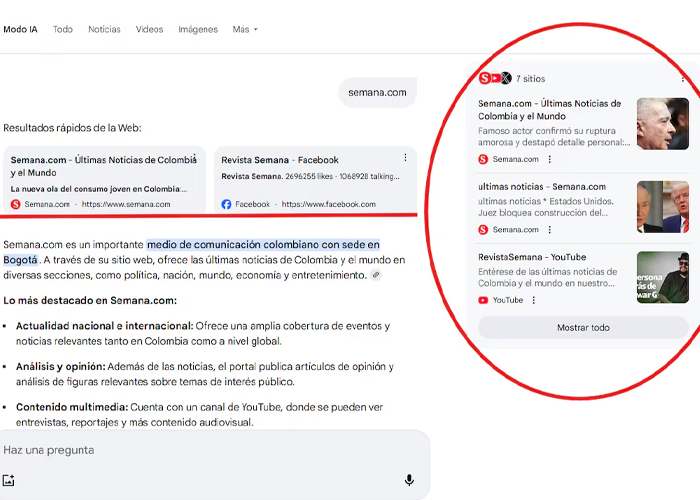The width and height of the screenshot is (700, 500).
Task: Open Revista Semana Facebook quick result card
Action: tap(315, 180)
